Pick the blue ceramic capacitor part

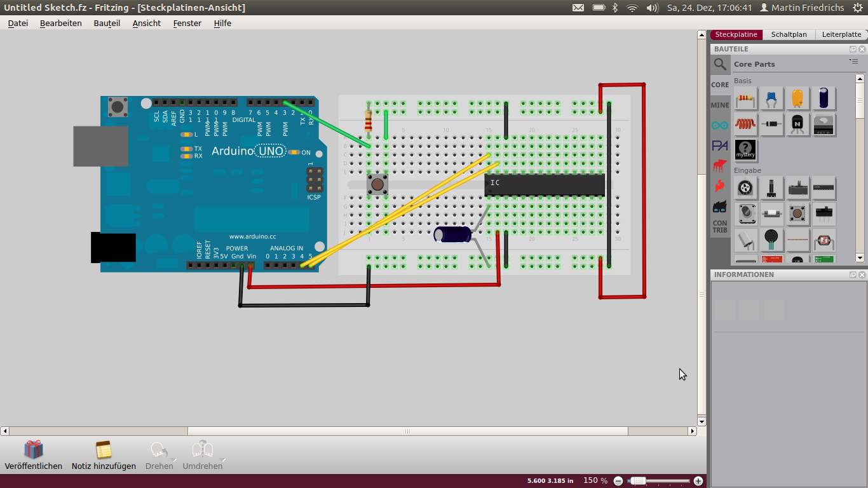(x=772, y=99)
